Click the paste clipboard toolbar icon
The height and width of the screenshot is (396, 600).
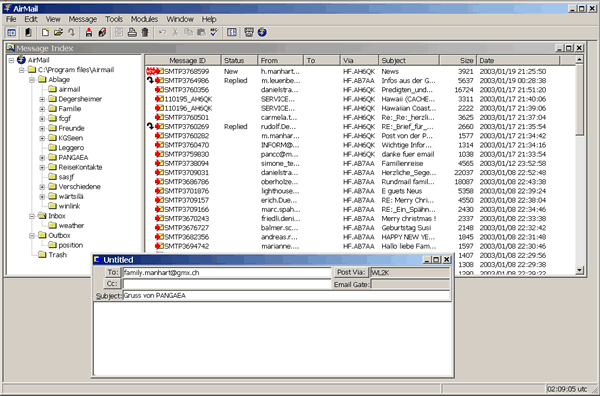tap(201, 33)
